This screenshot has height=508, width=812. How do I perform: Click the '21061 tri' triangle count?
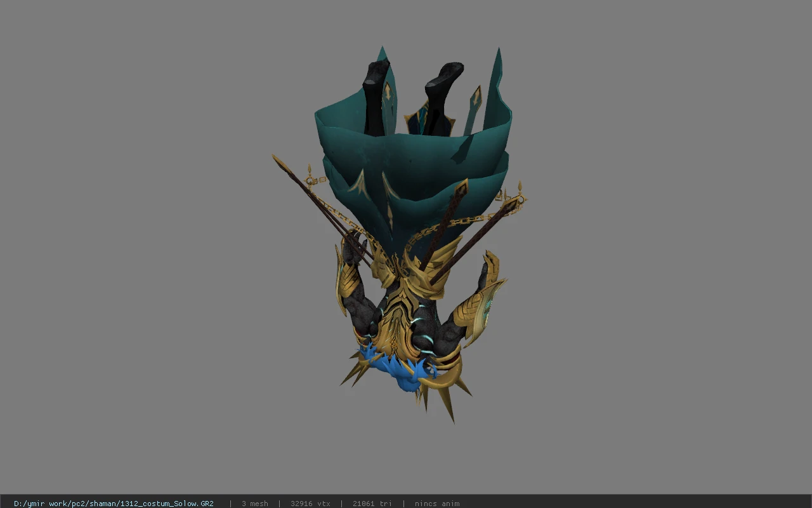tap(372, 504)
